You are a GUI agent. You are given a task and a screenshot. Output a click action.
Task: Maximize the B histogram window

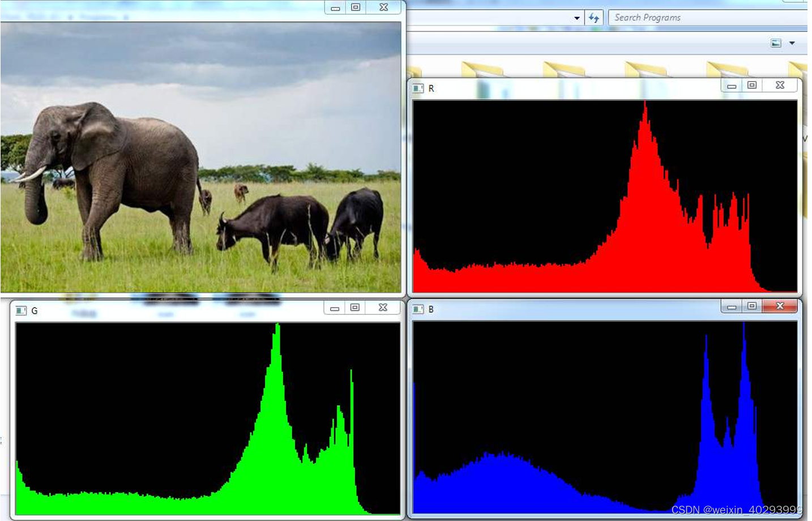click(752, 306)
